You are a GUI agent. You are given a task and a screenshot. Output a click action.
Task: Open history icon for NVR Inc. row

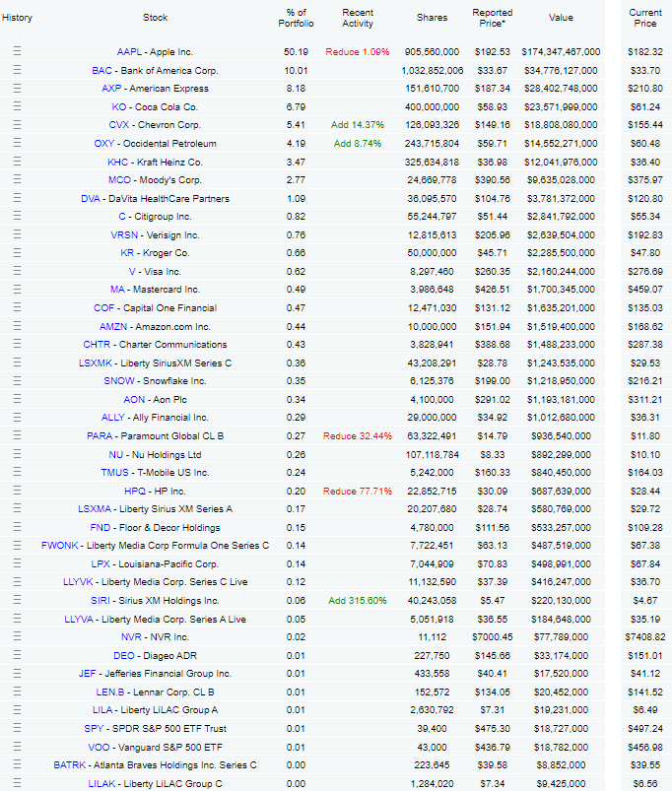(17, 636)
